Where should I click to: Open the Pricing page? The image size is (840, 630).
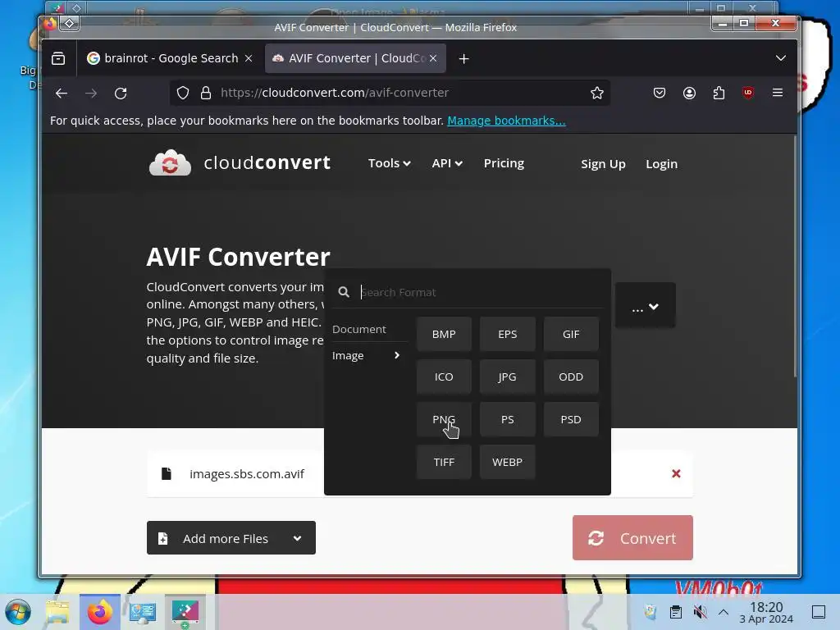504,163
